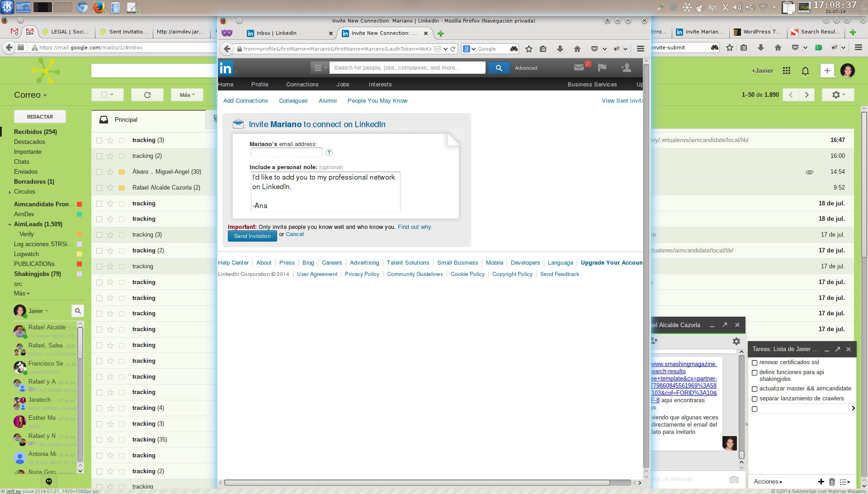Open Google apps grid icon in Gmail
Viewport: 868px width, 494px height.
point(787,71)
